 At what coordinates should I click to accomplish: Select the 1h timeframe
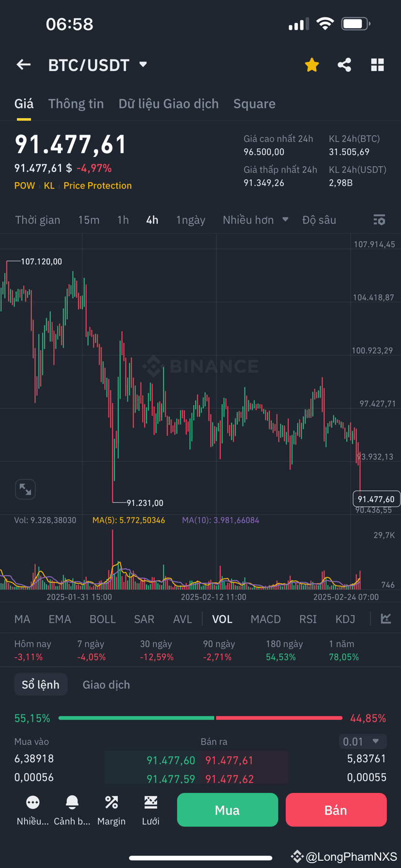(x=123, y=220)
